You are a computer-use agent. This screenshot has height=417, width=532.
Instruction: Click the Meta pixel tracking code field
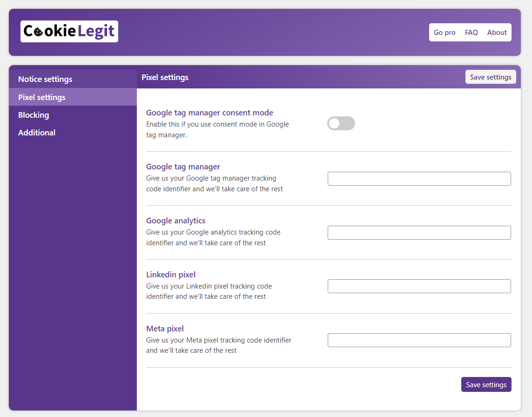(x=419, y=340)
